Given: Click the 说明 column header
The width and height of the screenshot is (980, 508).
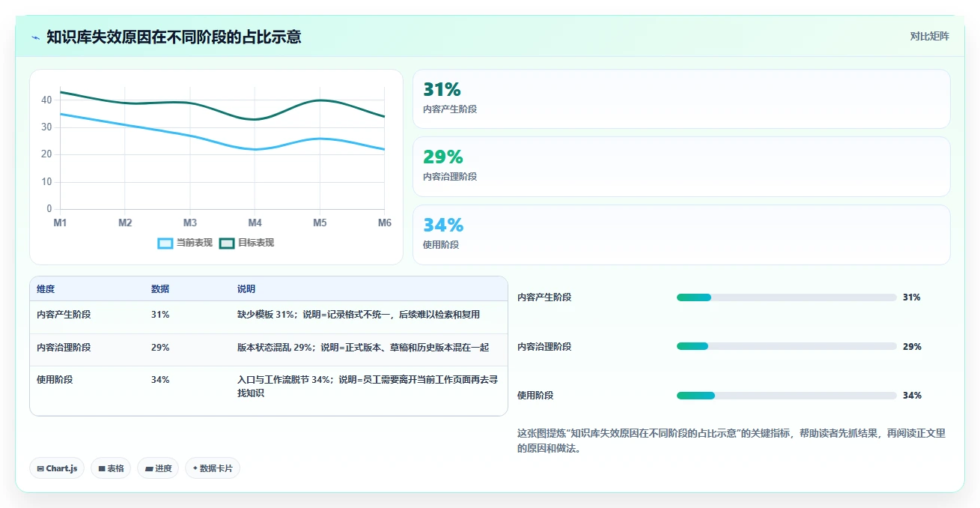Looking at the screenshot, I should pos(246,289).
